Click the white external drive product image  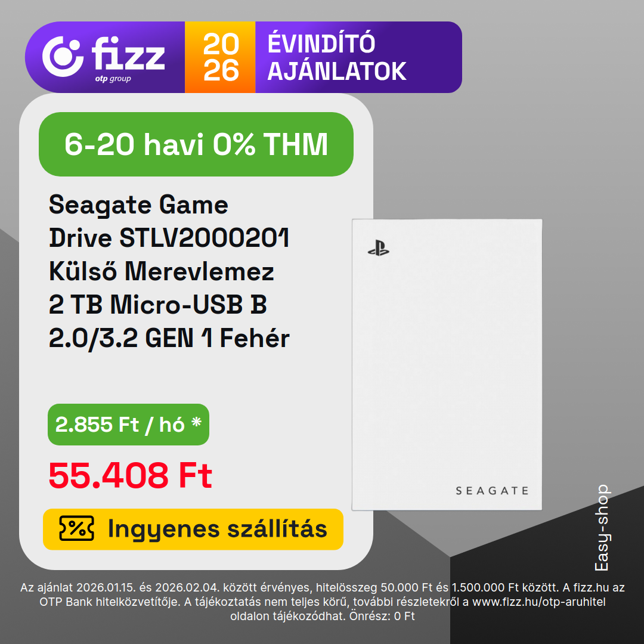click(x=447, y=364)
